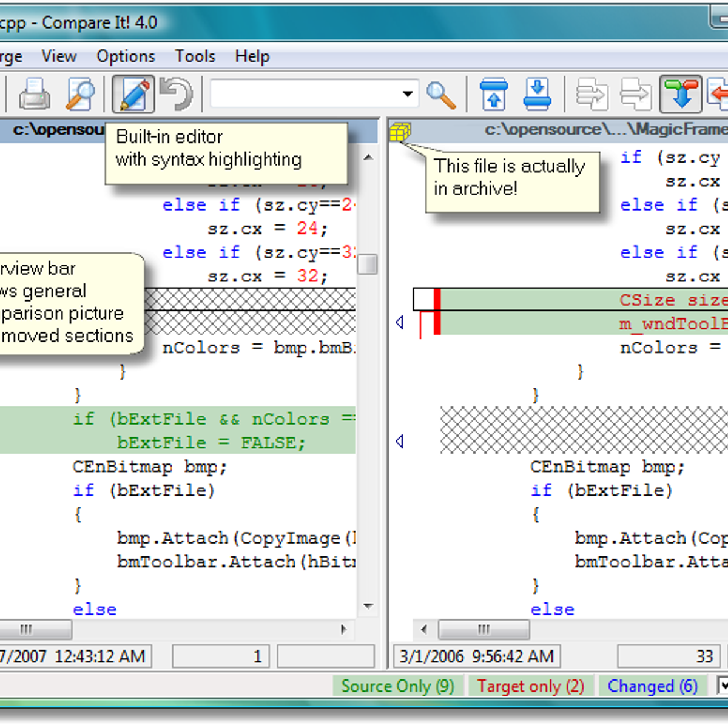Click 'sz.cx = 24;' in left pane
The height and width of the screenshot is (728, 728).
[268, 229]
